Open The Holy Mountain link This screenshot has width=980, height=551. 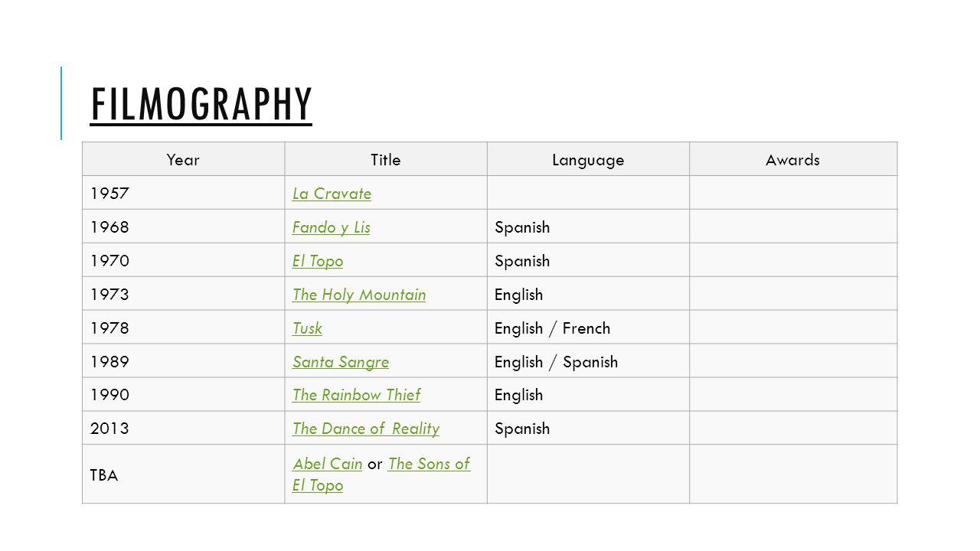tap(359, 295)
